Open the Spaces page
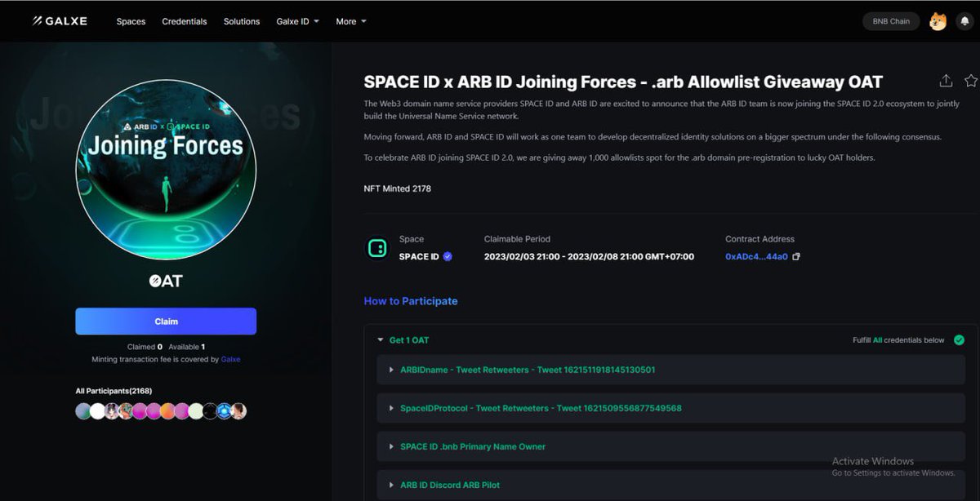Image resolution: width=980 pixels, height=501 pixels. [x=131, y=21]
